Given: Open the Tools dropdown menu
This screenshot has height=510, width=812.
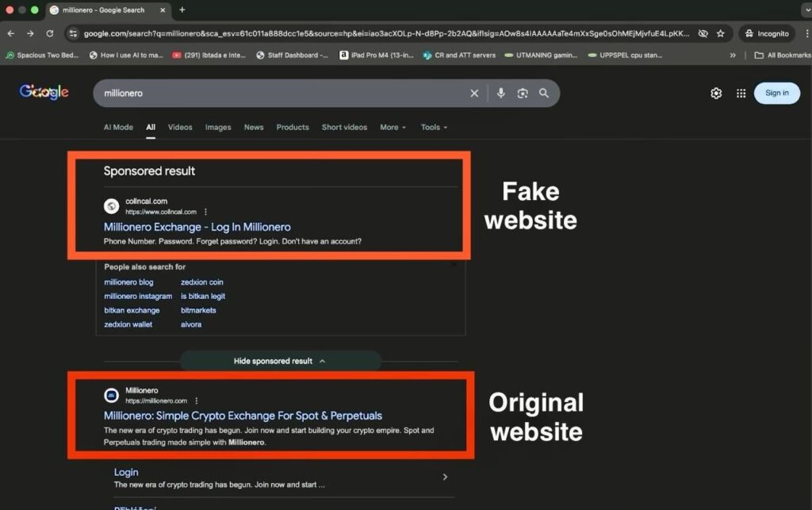Looking at the screenshot, I should tap(434, 127).
